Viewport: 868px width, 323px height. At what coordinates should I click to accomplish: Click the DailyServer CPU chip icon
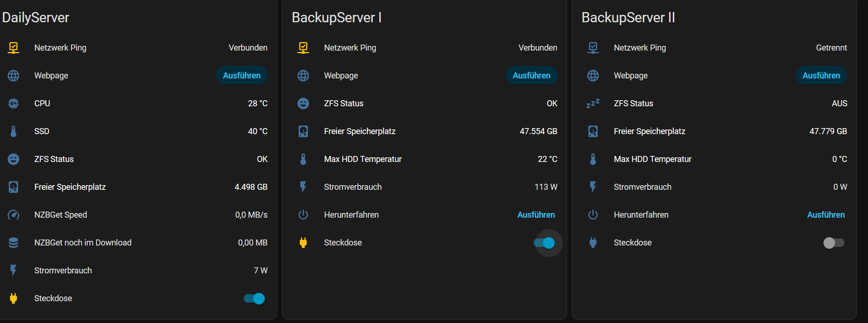coord(13,103)
